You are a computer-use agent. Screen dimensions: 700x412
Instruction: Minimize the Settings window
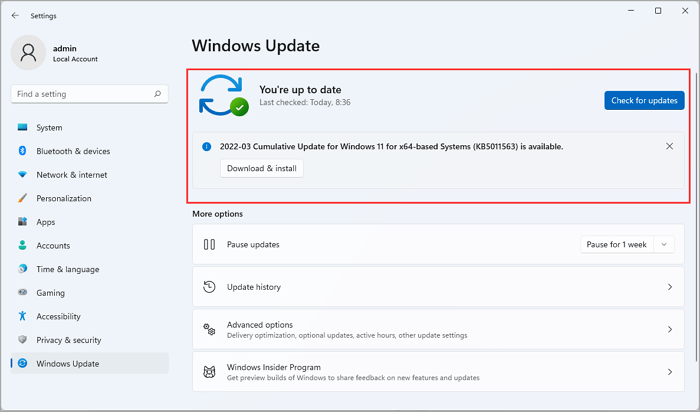[x=631, y=11]
